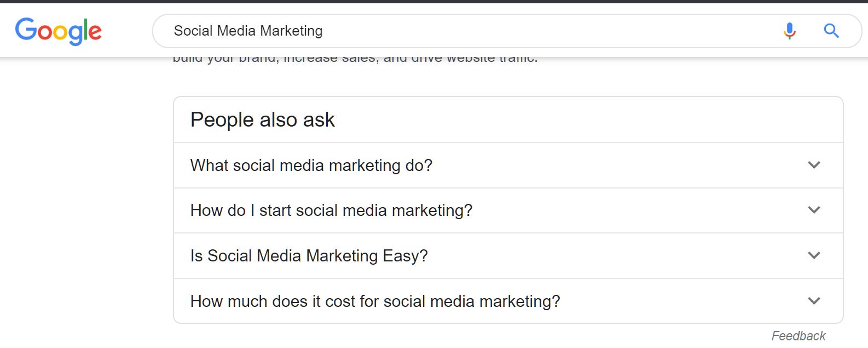Viewport: 868px width, 348px height.
Task: Select the "Is Social Media Marketing Easy?" question text
Action: [x=309, y=256]
